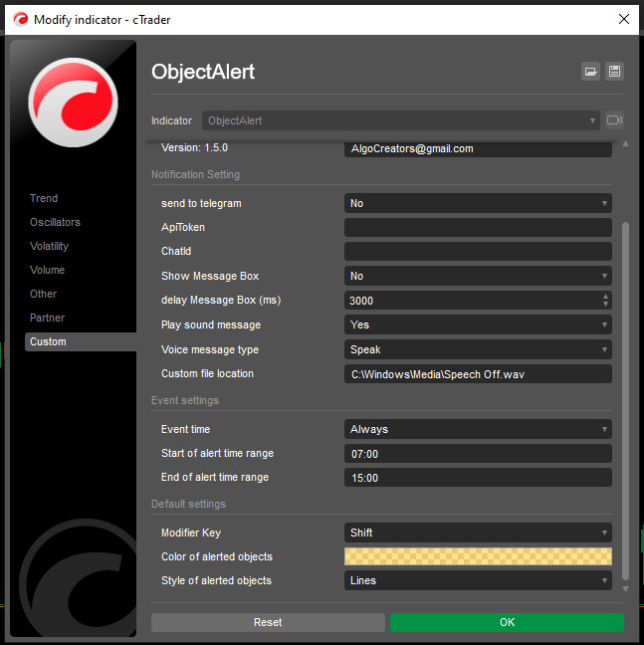Open the load parameters folder icon
This screenshot has width=644, height=645.
590,72
